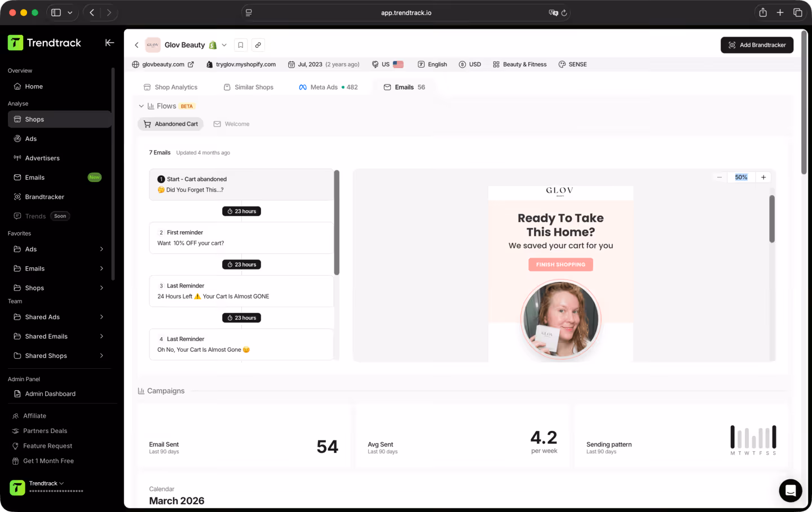Click the Emails sidebar item with New badge
812x512 pixels.
(x=35, y=177)
